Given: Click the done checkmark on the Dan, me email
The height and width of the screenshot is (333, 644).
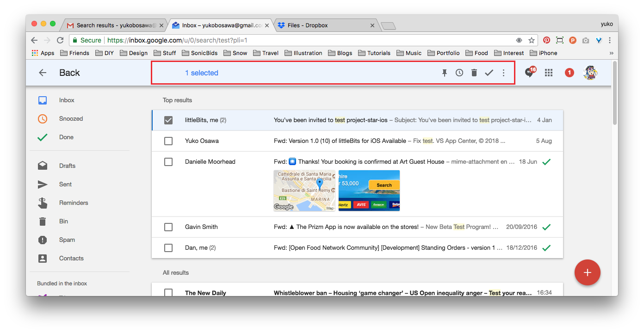Looking at the screenshot, I should (x=546, y=248).
